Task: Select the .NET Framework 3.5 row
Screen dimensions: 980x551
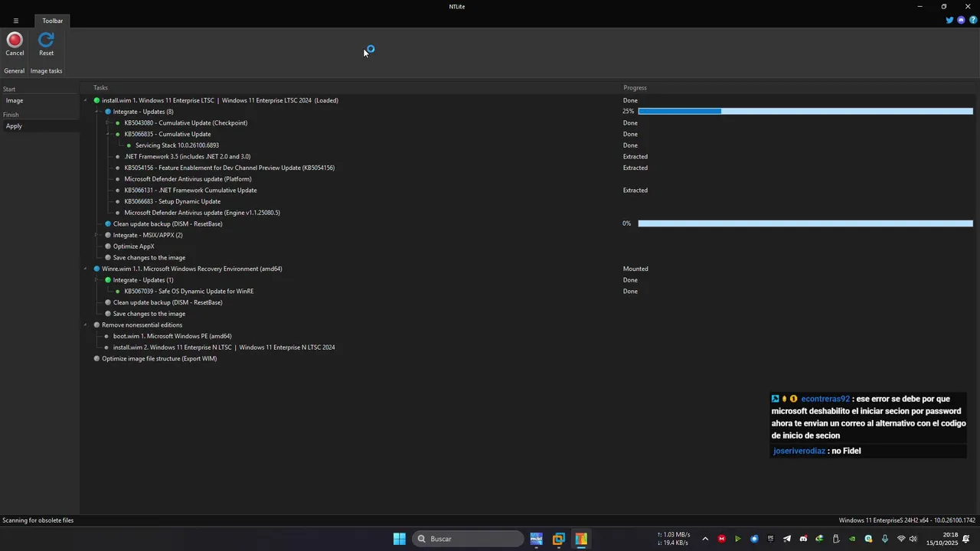Action: coord(187,156)
